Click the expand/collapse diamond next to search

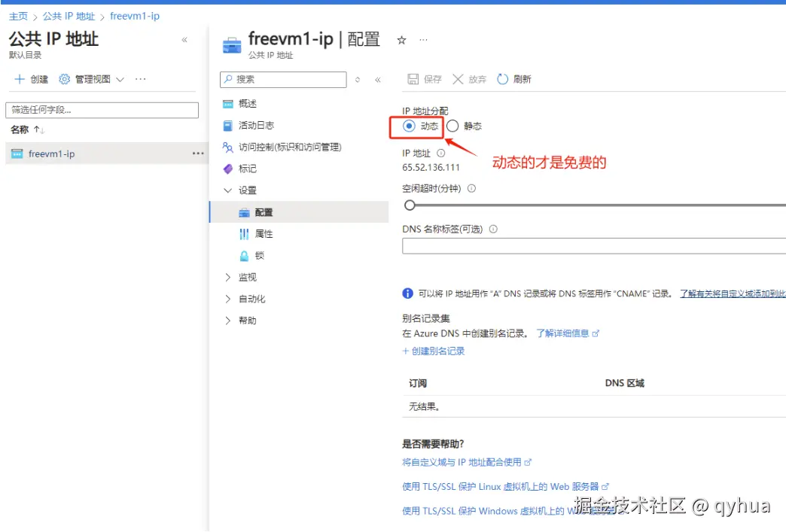358,80
